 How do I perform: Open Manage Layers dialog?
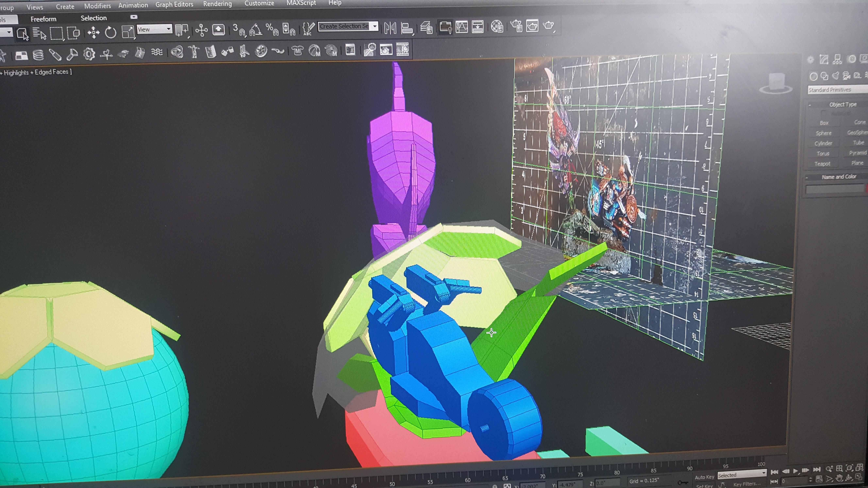427,27
